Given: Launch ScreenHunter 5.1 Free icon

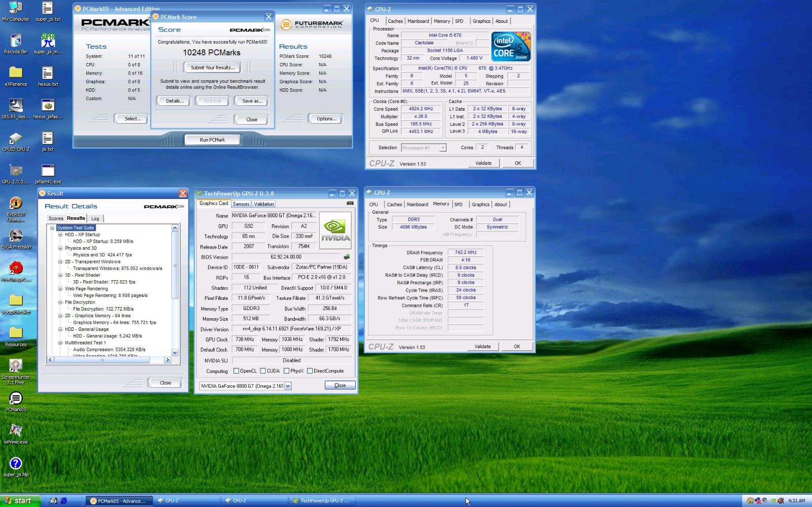Looking at the screenshot, I should (16, 371).
